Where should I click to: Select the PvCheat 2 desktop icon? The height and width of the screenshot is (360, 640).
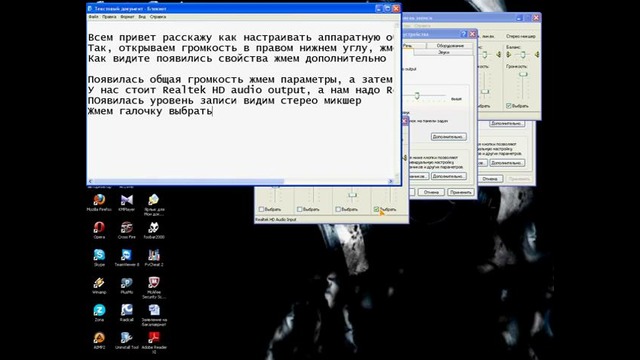[154, 255]
